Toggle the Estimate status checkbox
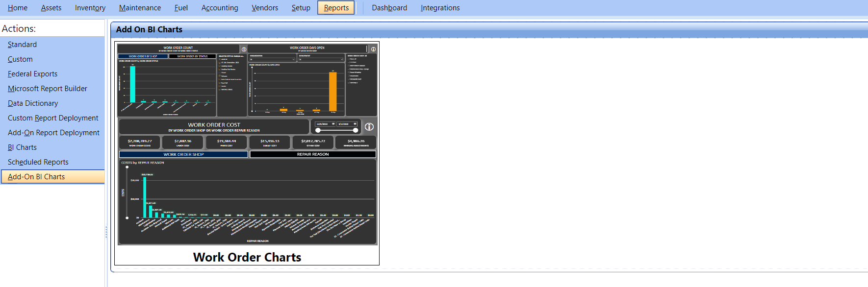The height and width of the screenshot is (287, 868). point(220,76)
